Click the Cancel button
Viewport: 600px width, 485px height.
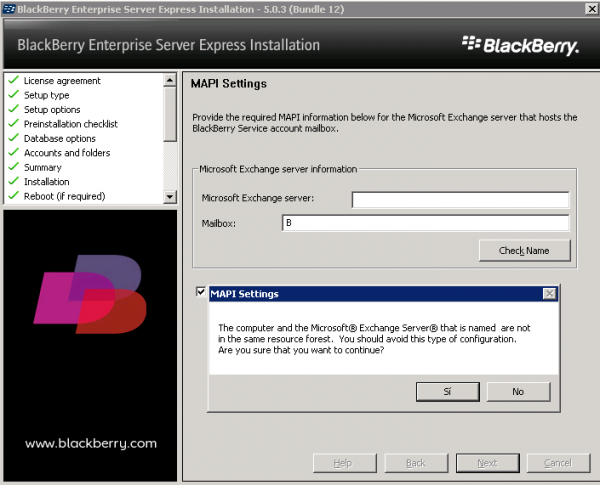click(558, 463)
